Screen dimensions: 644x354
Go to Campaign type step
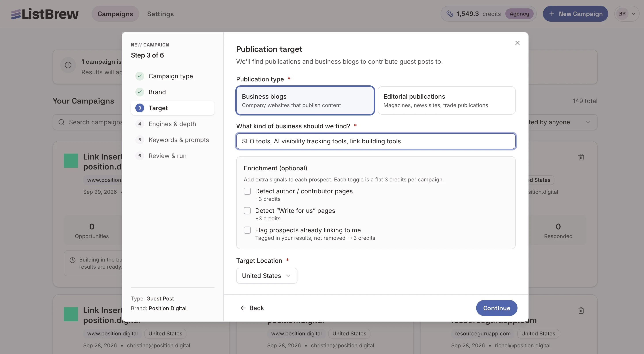tap(172, 76)
